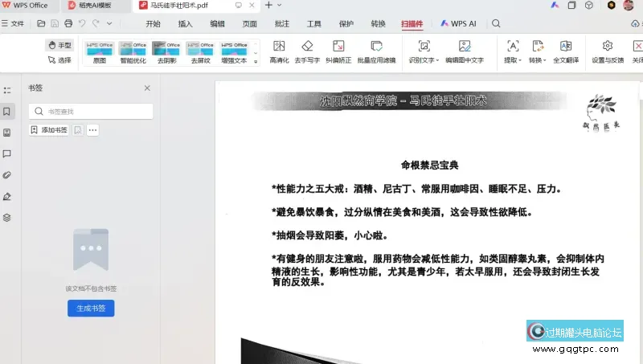The height and width of the screenshot is (364, 643).
Task: Click the cloud sync icon at ribbon right
Action: coord(635,24)
